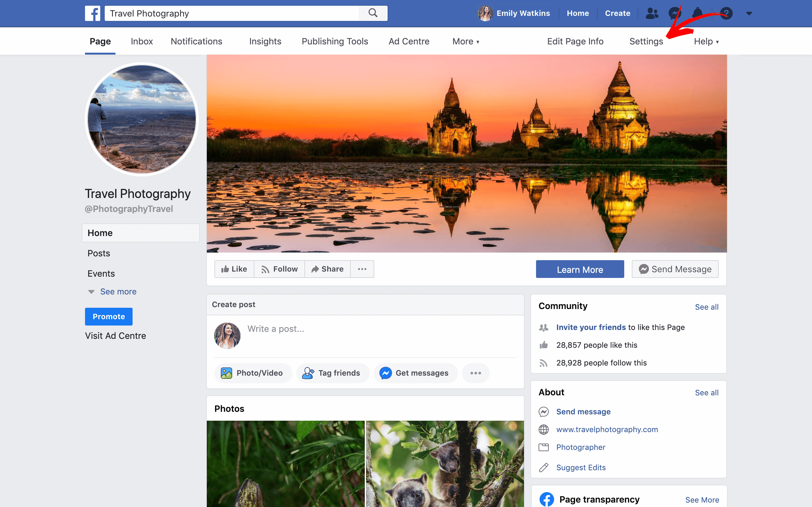The image size is (812, 507).
Task: Click the quick help question mark icon
Action: click(x=726, y=13)
